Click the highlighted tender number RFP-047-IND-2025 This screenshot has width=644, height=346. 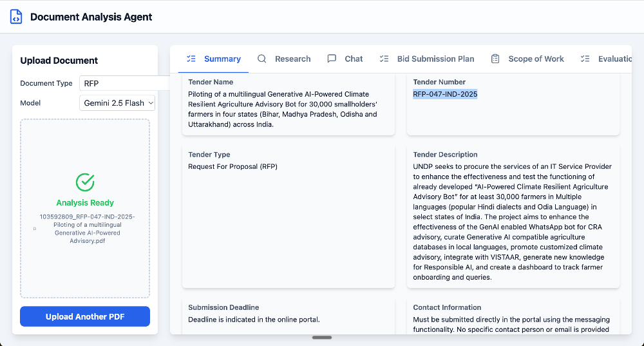click(445, 94)
